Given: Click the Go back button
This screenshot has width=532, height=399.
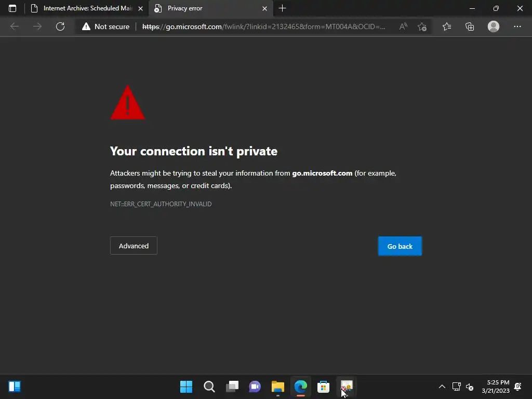Looking at the screenshot, I should click(x=400, y=246).
